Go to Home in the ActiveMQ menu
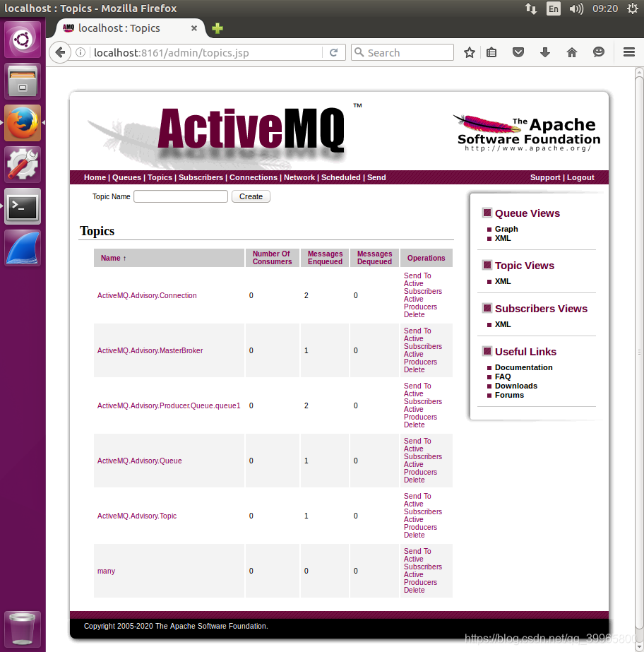644x652 pixels. click(95, 177)
